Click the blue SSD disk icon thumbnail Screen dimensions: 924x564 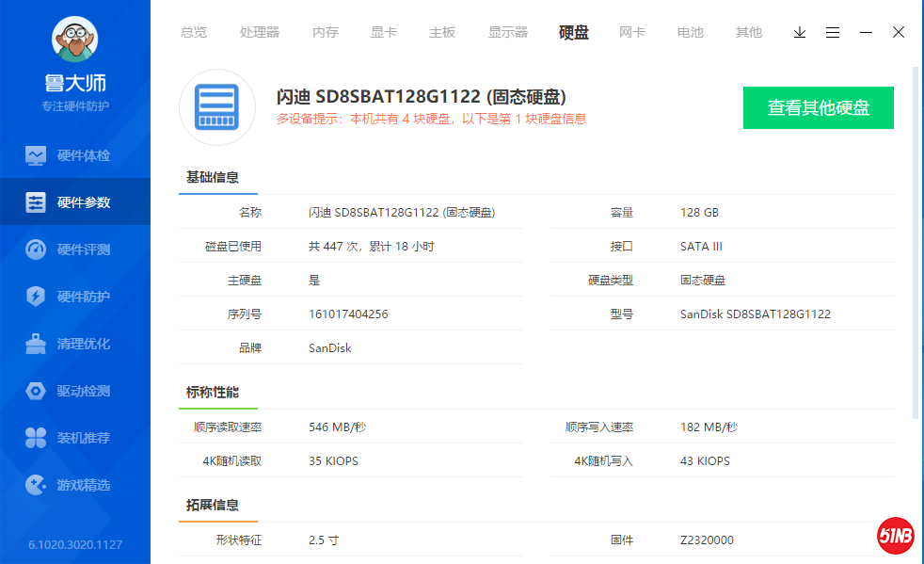click(217, 107)
